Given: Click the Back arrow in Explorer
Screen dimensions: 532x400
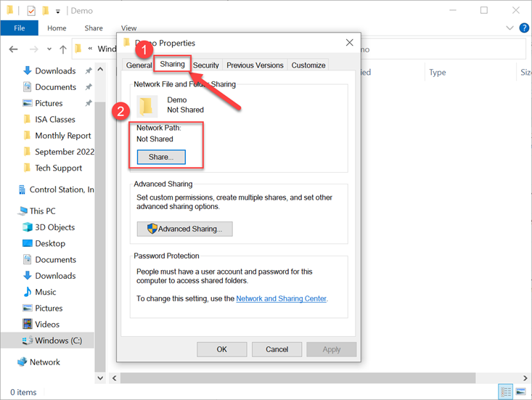Looking at the screenshot, I should pyautogui.click(x=13, y=49).
